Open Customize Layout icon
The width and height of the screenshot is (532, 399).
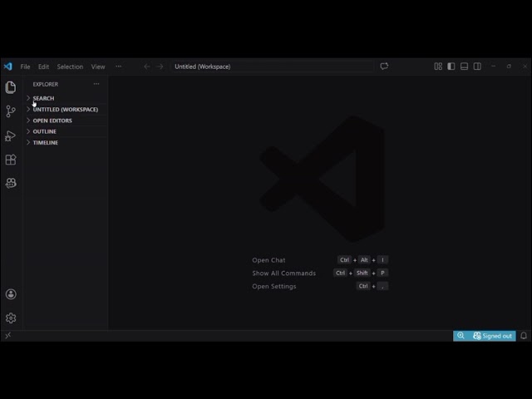438,66
